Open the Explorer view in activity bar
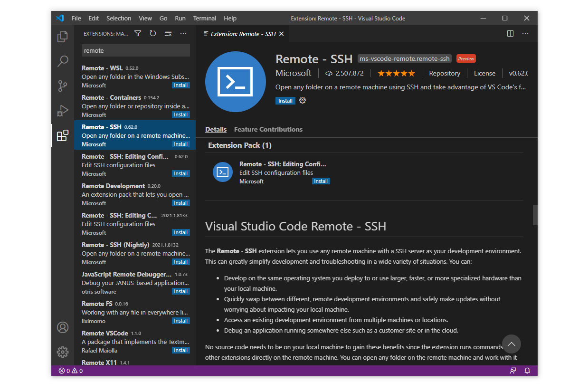 click(x=63, y=37)
